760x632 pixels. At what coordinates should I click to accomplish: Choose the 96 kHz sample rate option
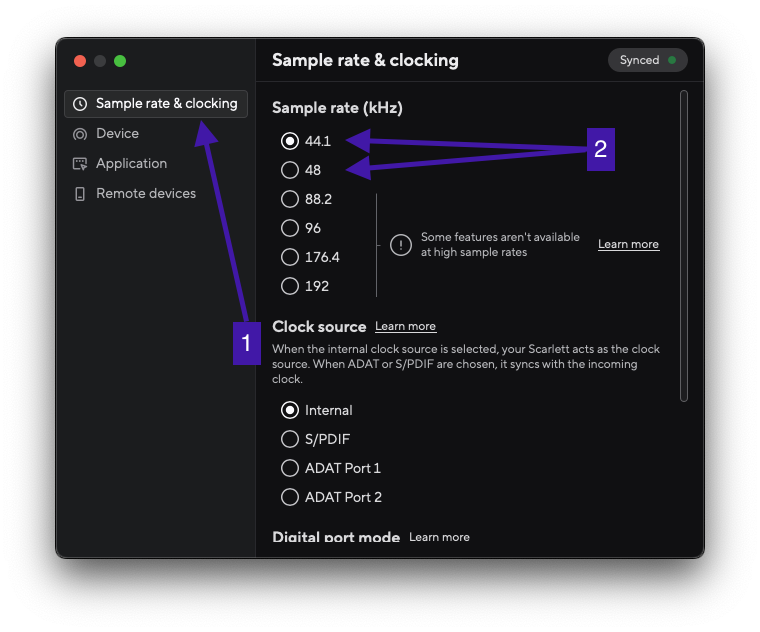click(290, 228)
